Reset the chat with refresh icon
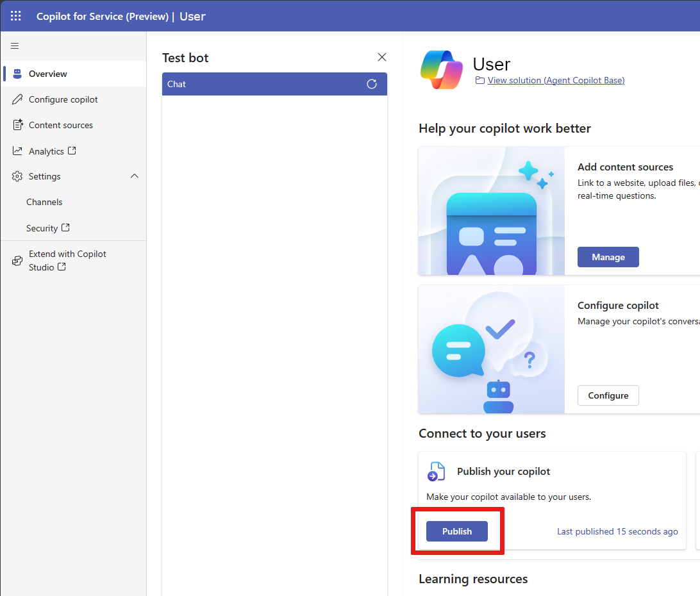This screenshot has height=596, width=700. click(372, 84)
